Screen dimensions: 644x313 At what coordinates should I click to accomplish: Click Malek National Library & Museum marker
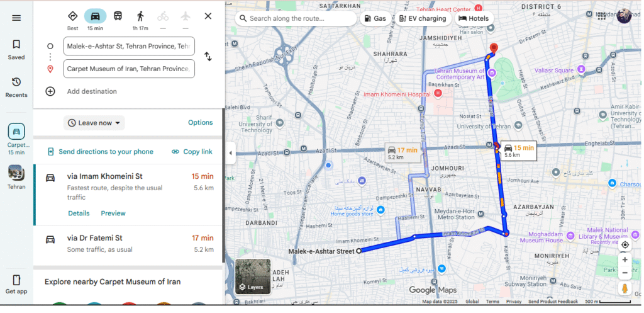coord(635,234)
